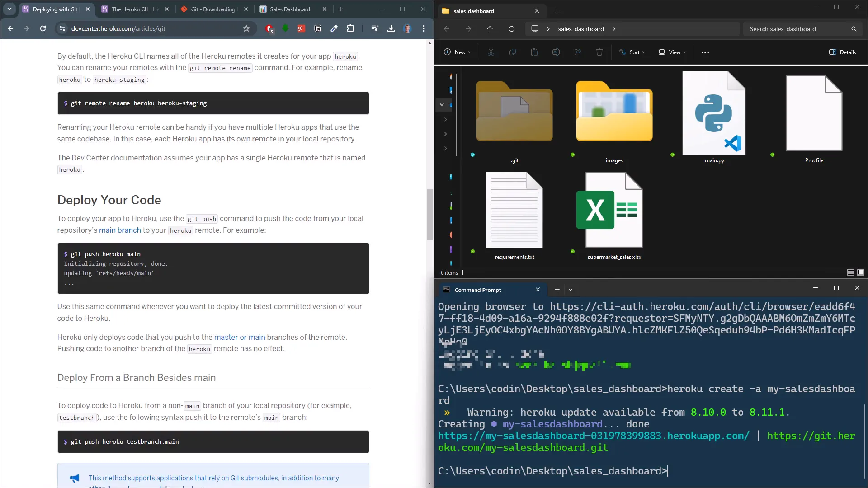Open the Sort dropdown in File Explorer
868x488 pixels.
coord(632,52)
